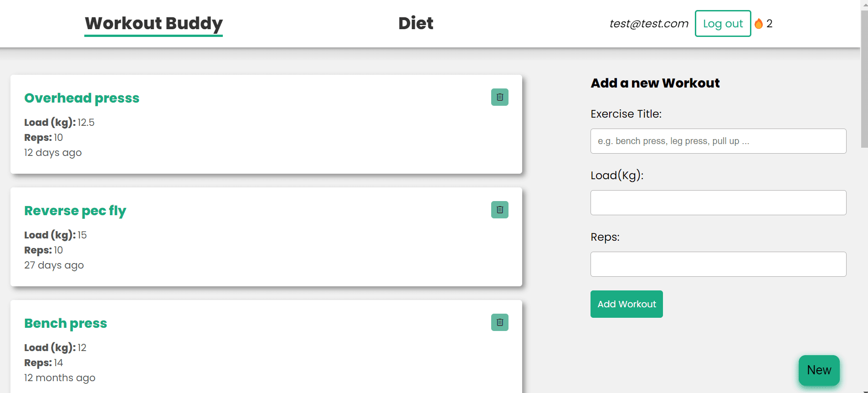Click the test@test.com email text
The image size is (868, 393).
pos(649,24)
